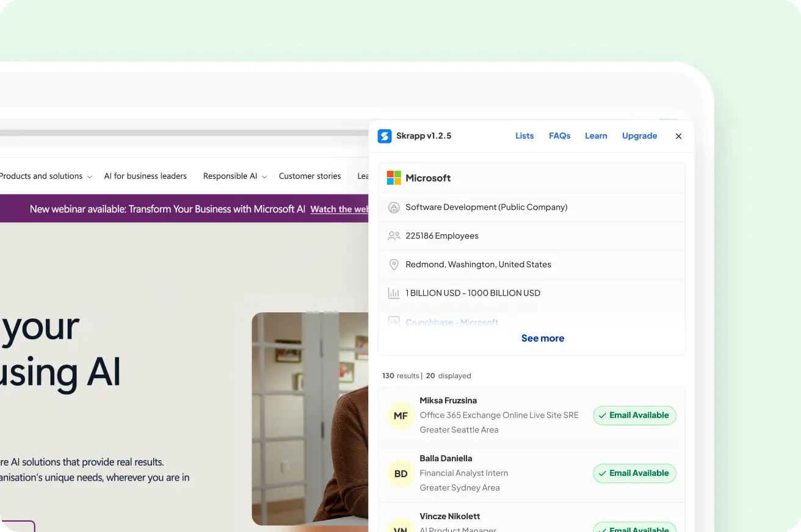Close the Skrapp extension popup
The width and height of the screenshot is (801, 532).
pos(678,136)
